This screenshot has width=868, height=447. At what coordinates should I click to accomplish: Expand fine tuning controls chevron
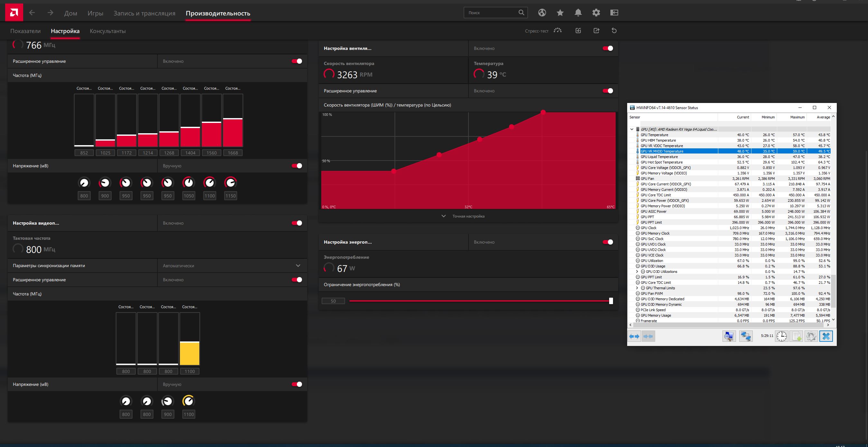[443, 216]
